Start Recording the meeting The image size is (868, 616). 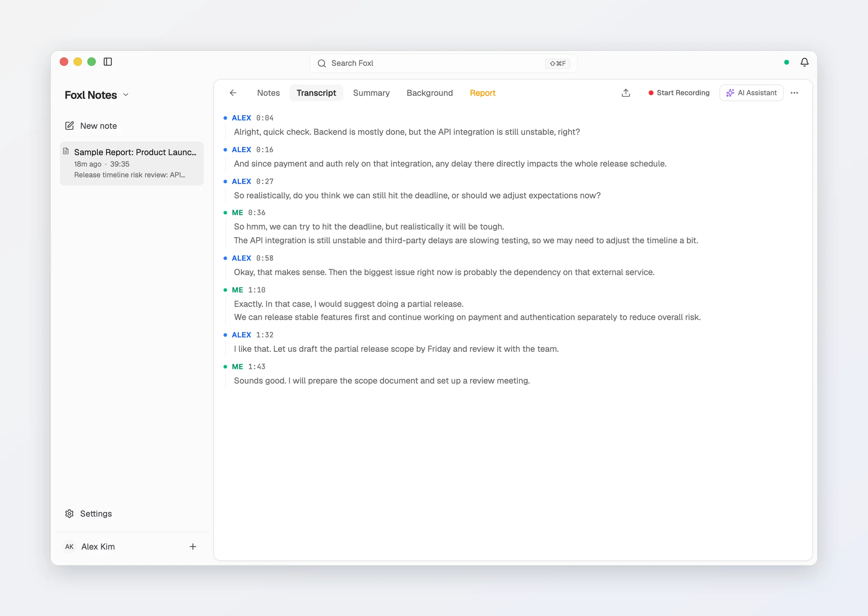point(679,93)
